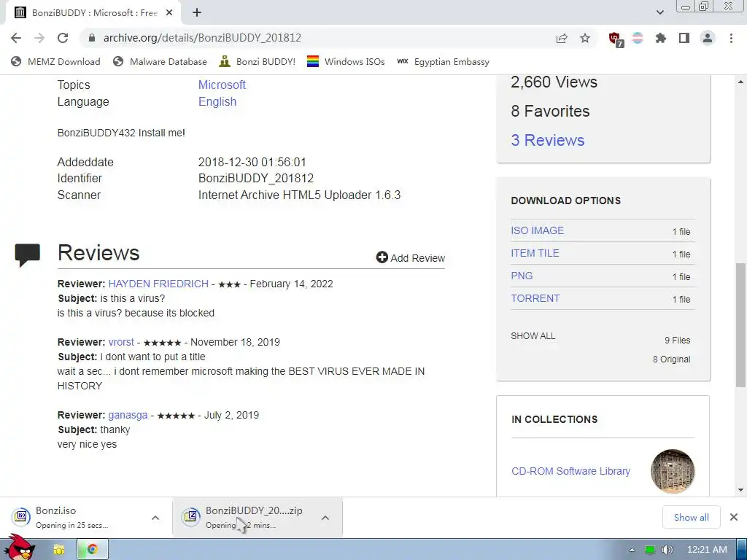This screenshot has height=560, width=747.
Task: Close the downloads bar
Action: click(734, 517)
